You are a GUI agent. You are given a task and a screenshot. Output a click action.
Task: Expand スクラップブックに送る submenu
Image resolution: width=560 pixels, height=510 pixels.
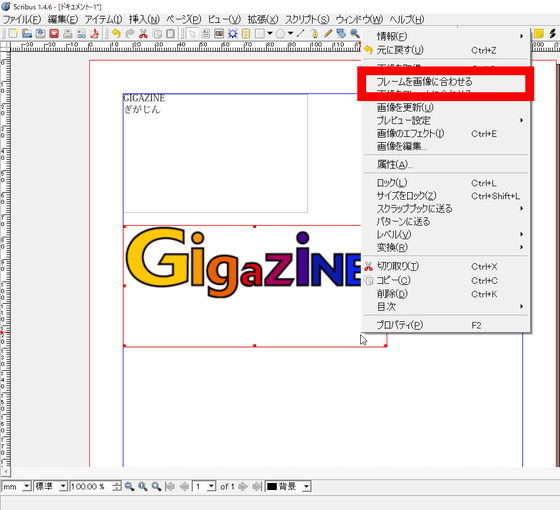445,209
